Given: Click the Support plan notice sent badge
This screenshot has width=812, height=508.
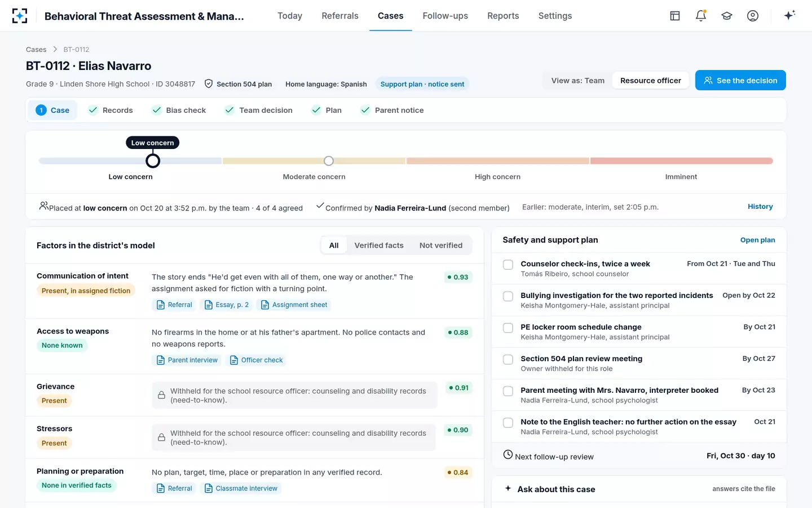Looking at the screenshot, I should 422,84.
